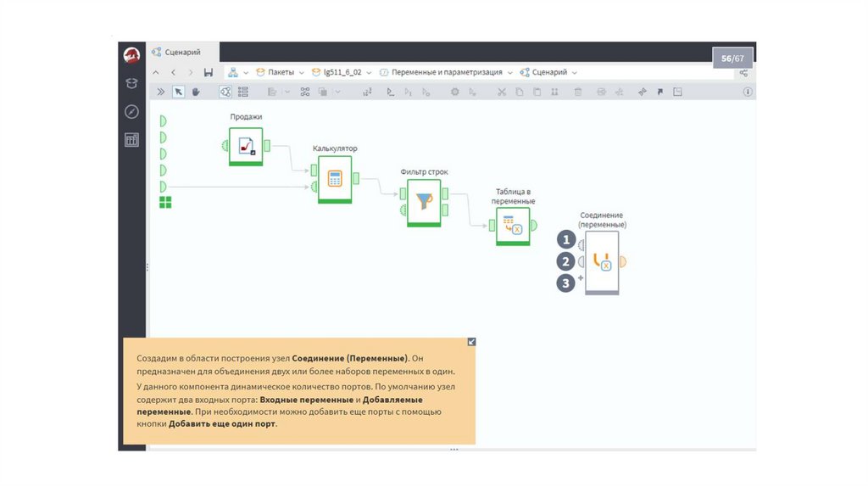Expand components panel with double chevron
Image resolution: width=868 pixels, height=487 pixels.
click(x=160, y=92)
